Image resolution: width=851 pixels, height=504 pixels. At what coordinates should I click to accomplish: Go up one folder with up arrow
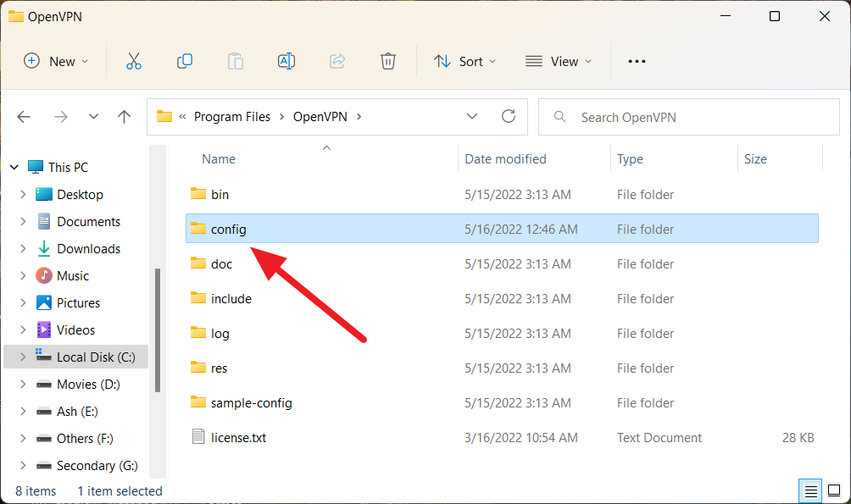(125, 117)
